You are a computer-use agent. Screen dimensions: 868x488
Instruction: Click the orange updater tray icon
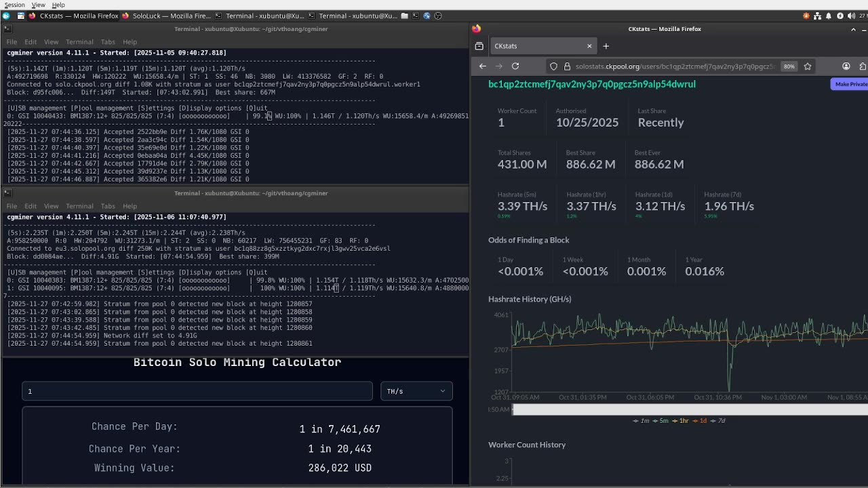coord(806,16)
